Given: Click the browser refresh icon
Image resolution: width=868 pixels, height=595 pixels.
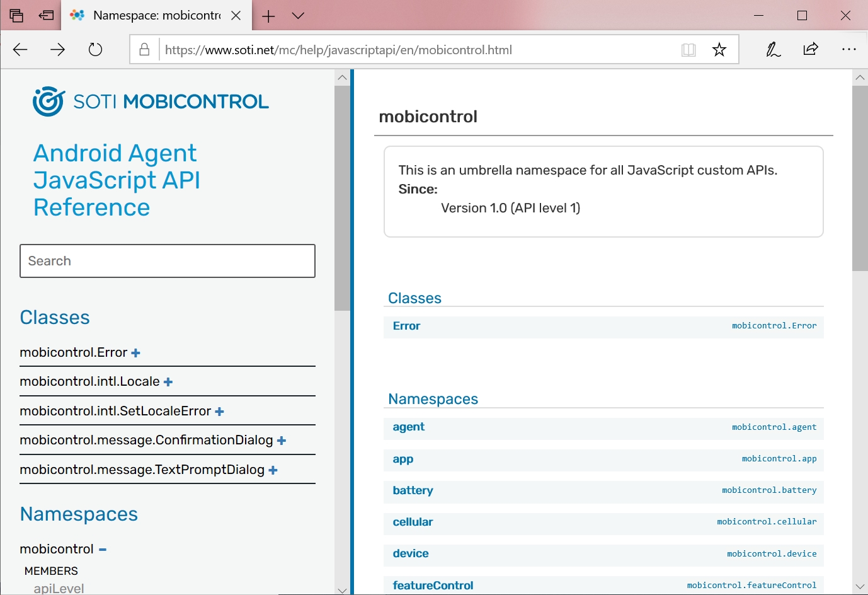Looking at the screenshot, I should point(95,50).
